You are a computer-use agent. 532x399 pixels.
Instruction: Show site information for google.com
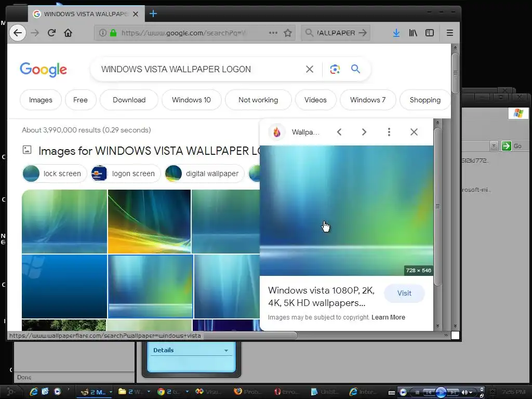tap(102, 33)
